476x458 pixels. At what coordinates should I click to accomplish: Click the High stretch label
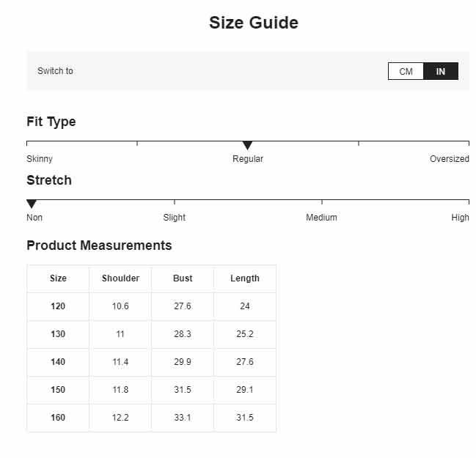coord(460,218)
